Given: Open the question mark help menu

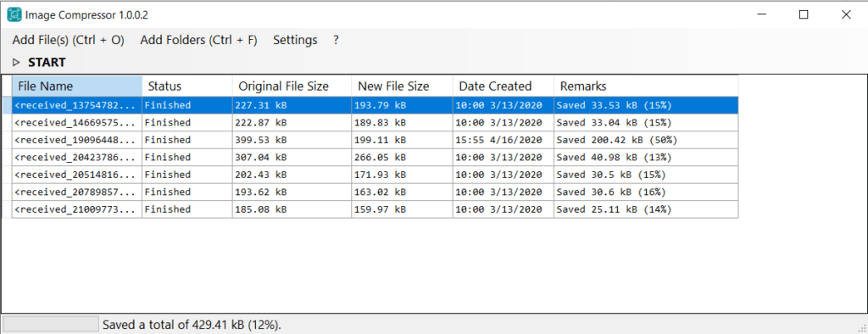Looking at the screenshot, I should click(336, 40).
